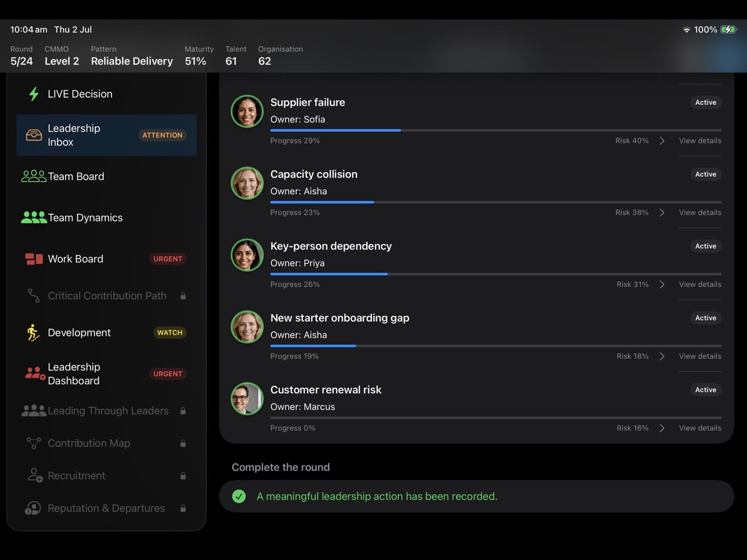Expand the Key-person dependency chevron arrow
This screenshot has height=560, width=747.
pos(662,284)
